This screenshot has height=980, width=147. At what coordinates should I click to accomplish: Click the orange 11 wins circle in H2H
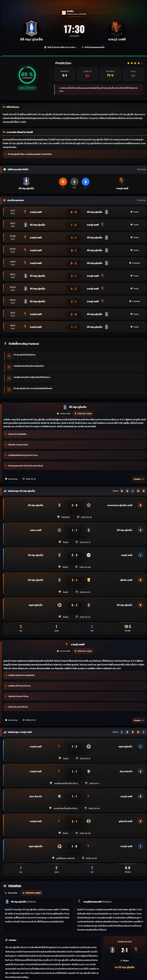[x=63, y=182]
